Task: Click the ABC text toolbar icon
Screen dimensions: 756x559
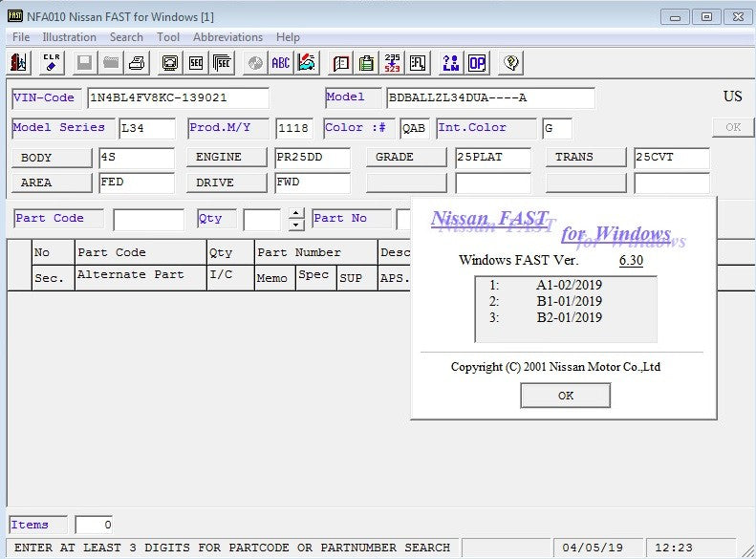Action: pyautogui.click(x=280, y=63)
